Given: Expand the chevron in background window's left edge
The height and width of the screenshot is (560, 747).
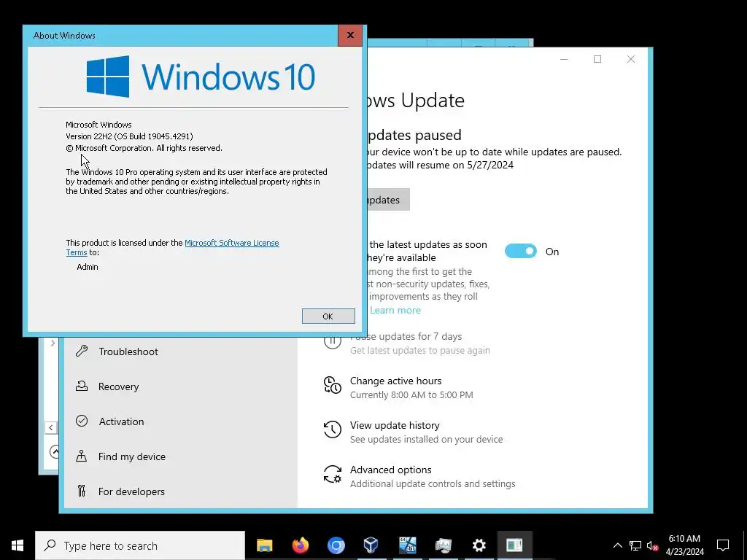Looking at the screenshot, I should click(53, 343).
